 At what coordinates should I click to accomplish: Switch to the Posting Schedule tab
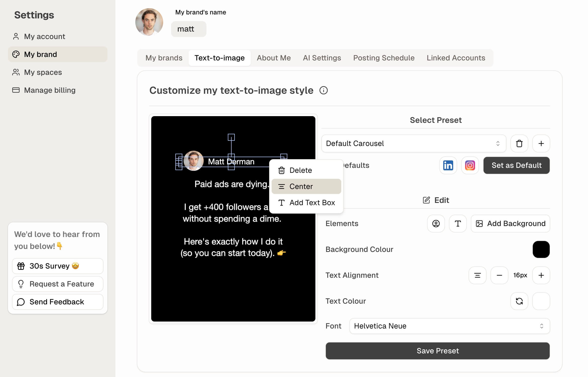click(384, 58)
